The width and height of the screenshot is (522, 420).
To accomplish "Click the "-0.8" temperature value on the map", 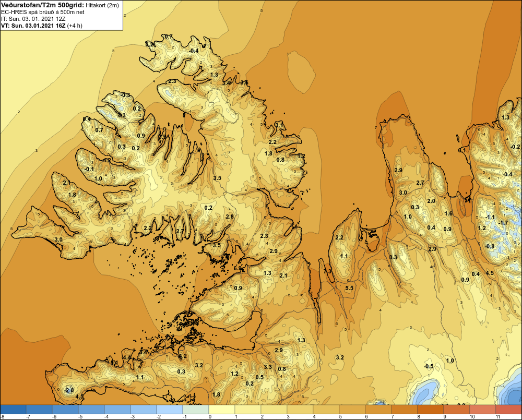I will (x=490, y=246).
